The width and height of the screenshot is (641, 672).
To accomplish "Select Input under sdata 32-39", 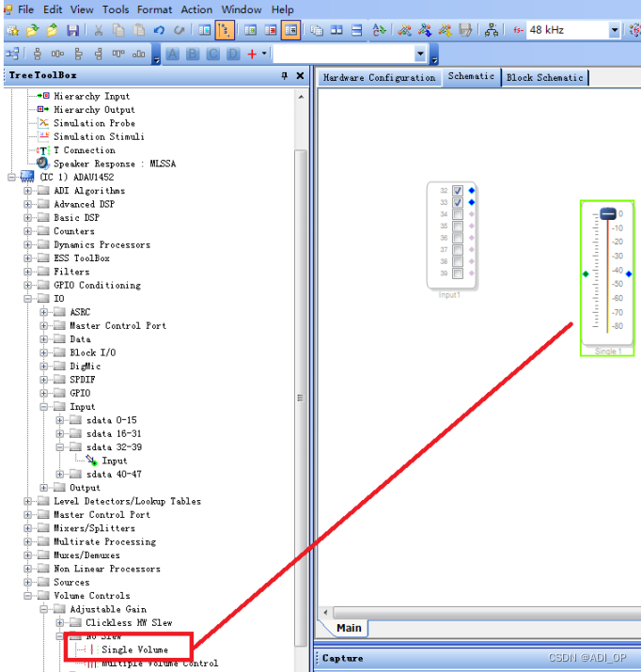I will [115, 461].
